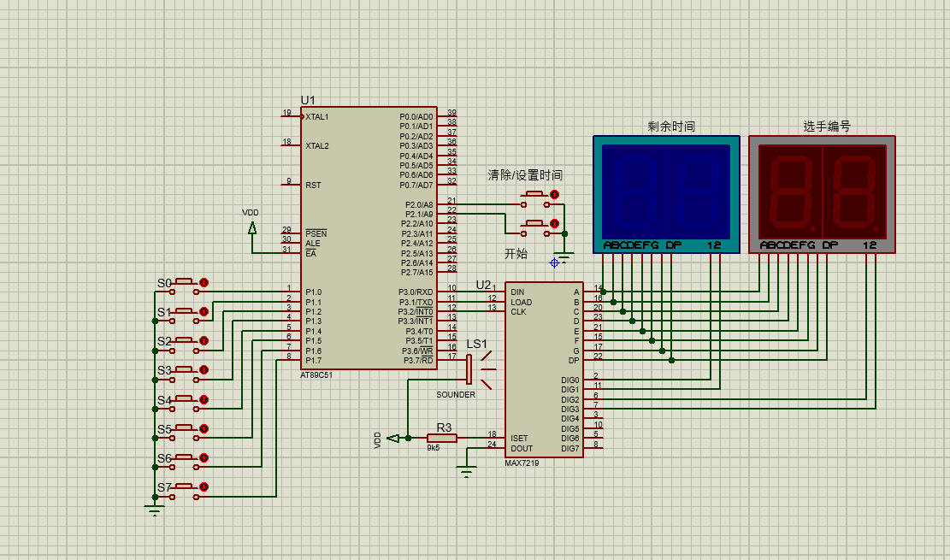Click the U2 reference label
950x560 pixels.
tap(483, 285)
